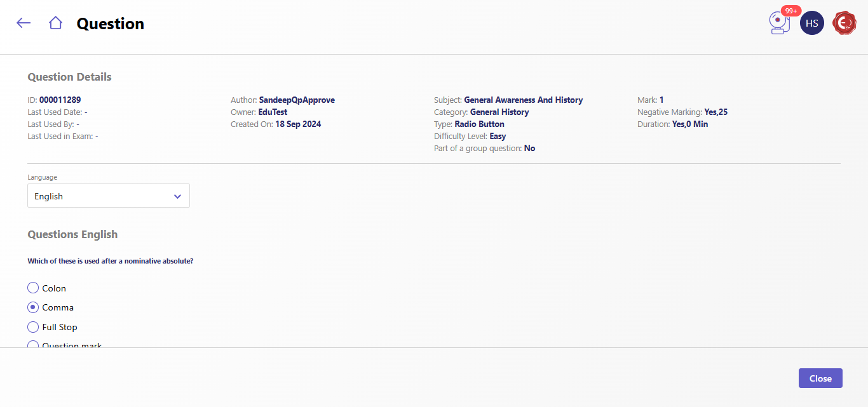Viewport: 868px width, 407px height.
Task: Click author name SandeepQpApprove
Action: [x=297, y=100]
